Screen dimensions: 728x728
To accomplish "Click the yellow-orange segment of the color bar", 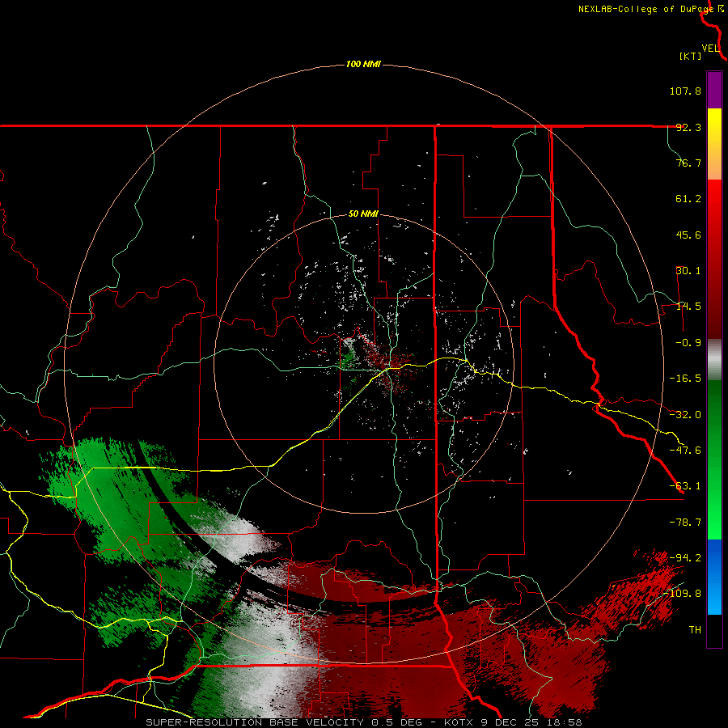I will point(714,144).
